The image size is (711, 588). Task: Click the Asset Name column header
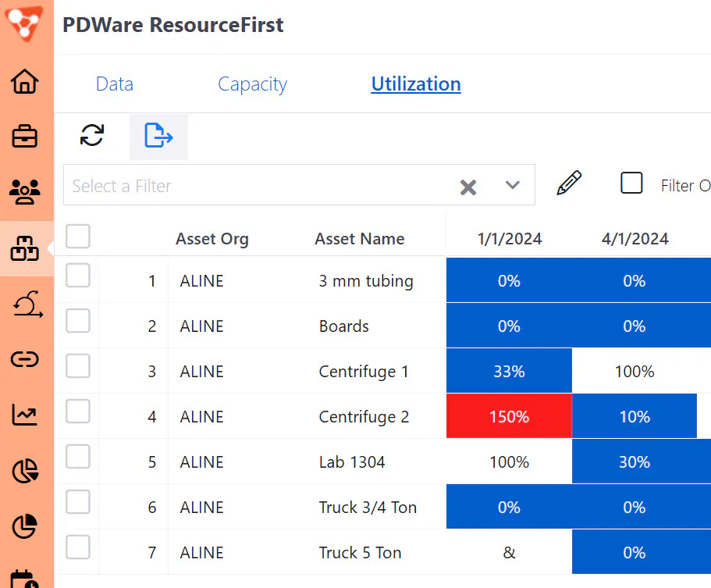(x=360, y=239)
